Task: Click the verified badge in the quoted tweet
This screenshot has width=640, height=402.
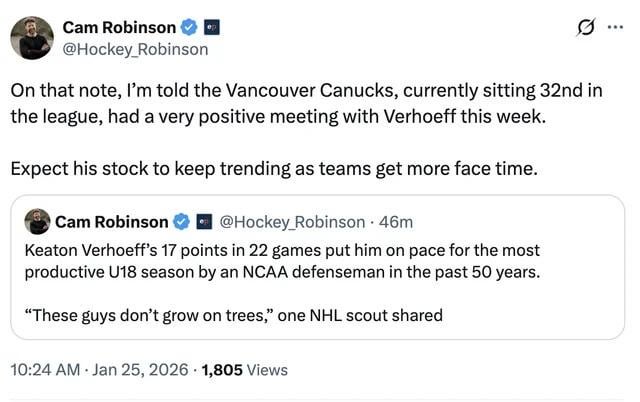Action: tap(182, 222)
